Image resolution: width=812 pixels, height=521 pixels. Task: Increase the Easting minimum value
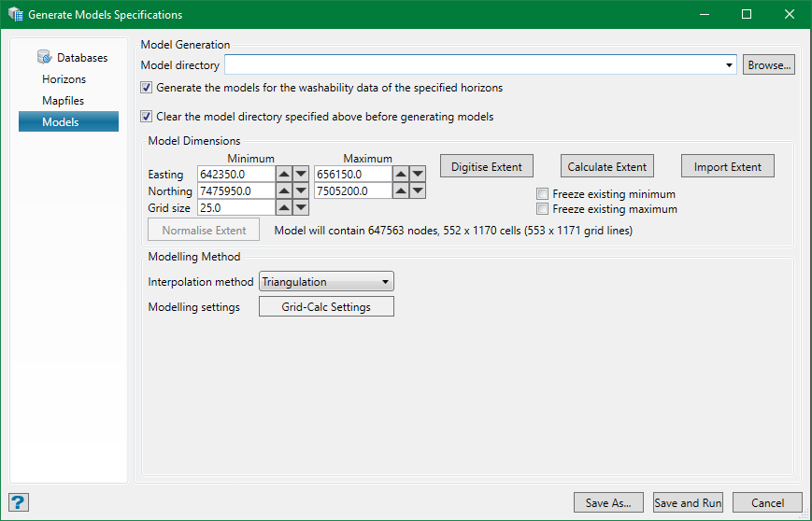[284, 174]
